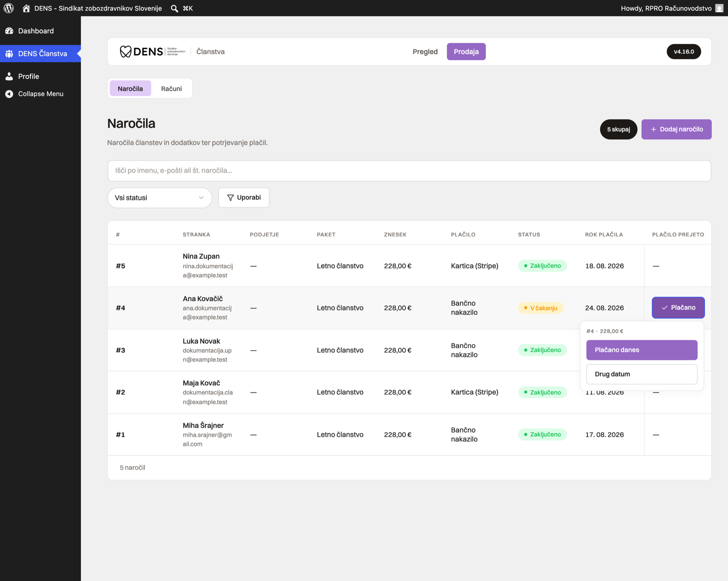
Task: Select customer name Nina Zupan
Action: point(201,256)
